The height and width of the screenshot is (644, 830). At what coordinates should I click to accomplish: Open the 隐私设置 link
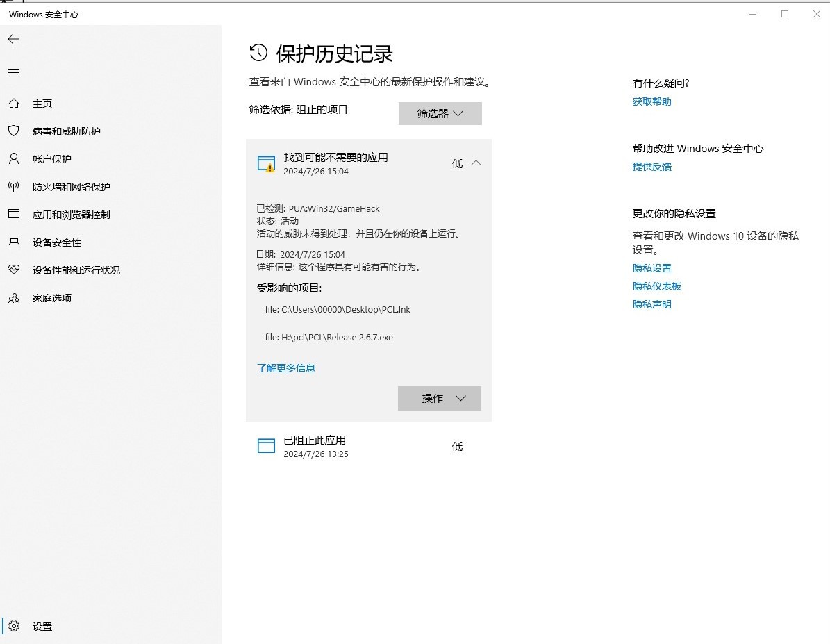(x=651, y=268)
